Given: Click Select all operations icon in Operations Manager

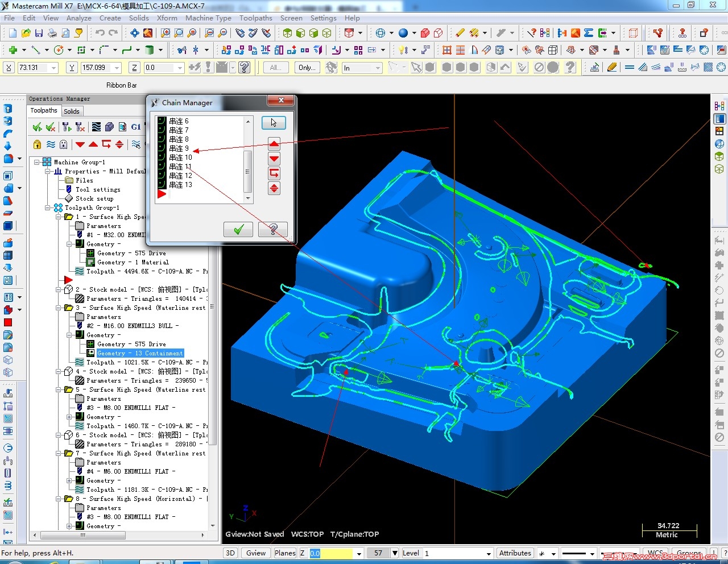Looking at the screenshot, I should pos(37,127).
